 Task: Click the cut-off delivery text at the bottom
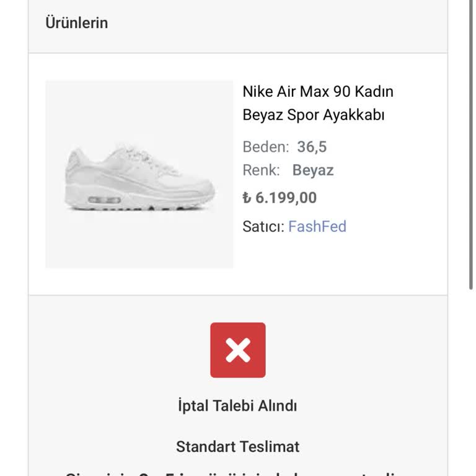237,472
